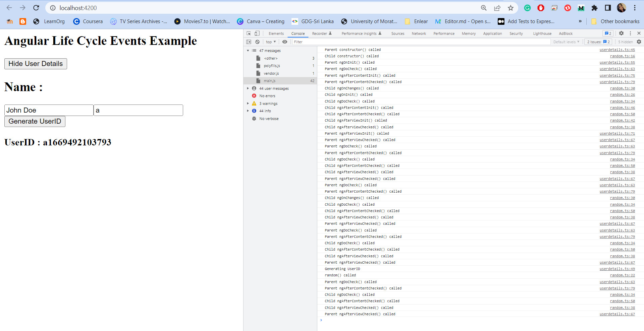Select main.js in the console sidebar
The width and height of the screenshot is (644, 331).
pos(280,81)
